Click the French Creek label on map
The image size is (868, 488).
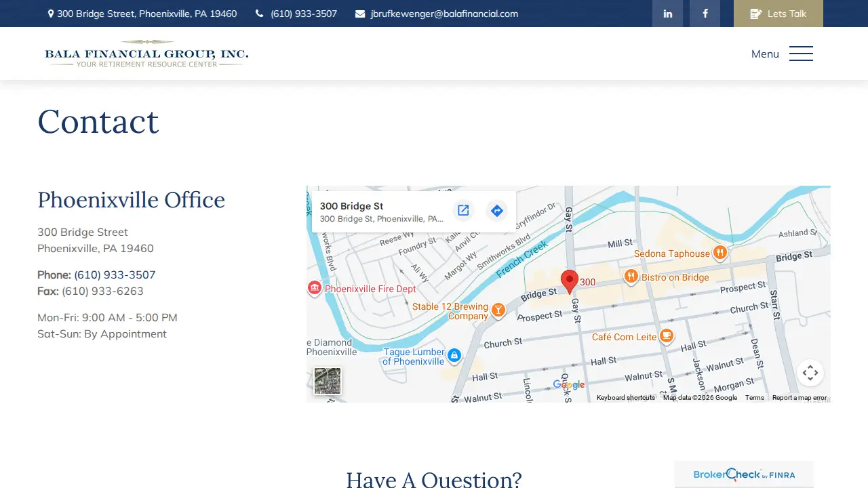click(x=521, y=260)
